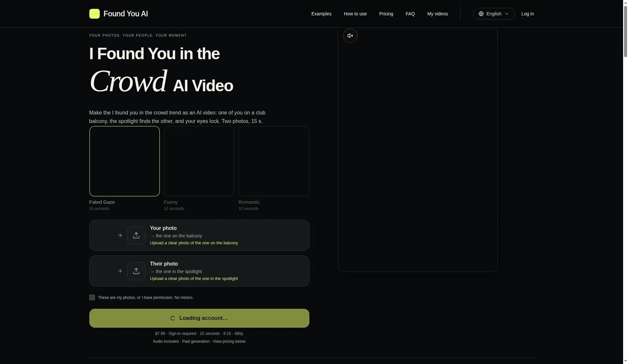
Task: Click 'Upload a clear photo of the one on the balcony'
Action: pyautogui.click(x=194, y=243)
